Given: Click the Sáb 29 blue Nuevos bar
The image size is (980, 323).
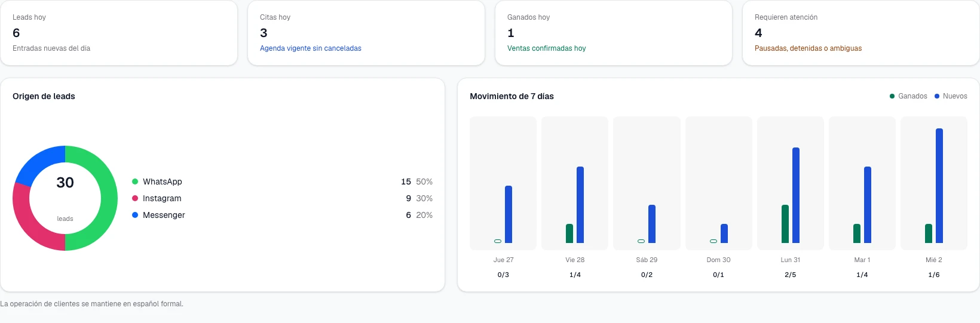Looking at the screenshot, I should (x=652, y=224).
